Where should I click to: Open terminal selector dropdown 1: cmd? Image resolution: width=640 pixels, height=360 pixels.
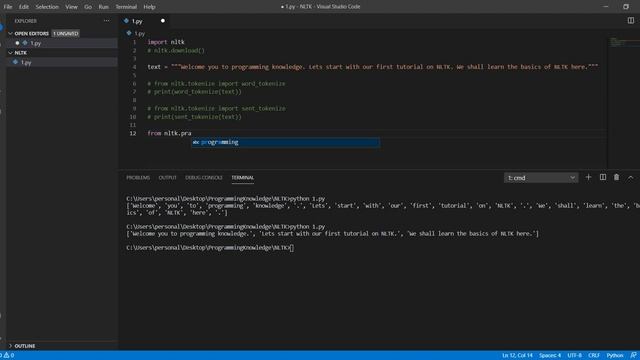[x=541, y=178]
